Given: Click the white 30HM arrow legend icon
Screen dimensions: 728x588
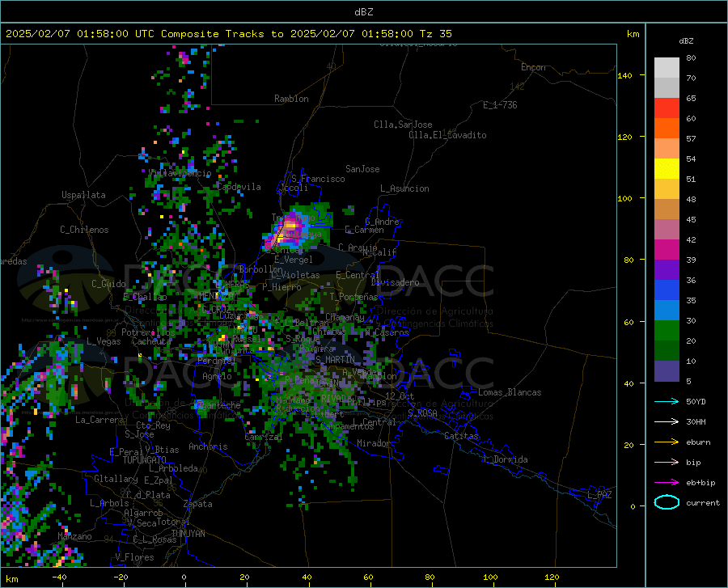Looking at the screenshot, I should click(x=667, y=422).
